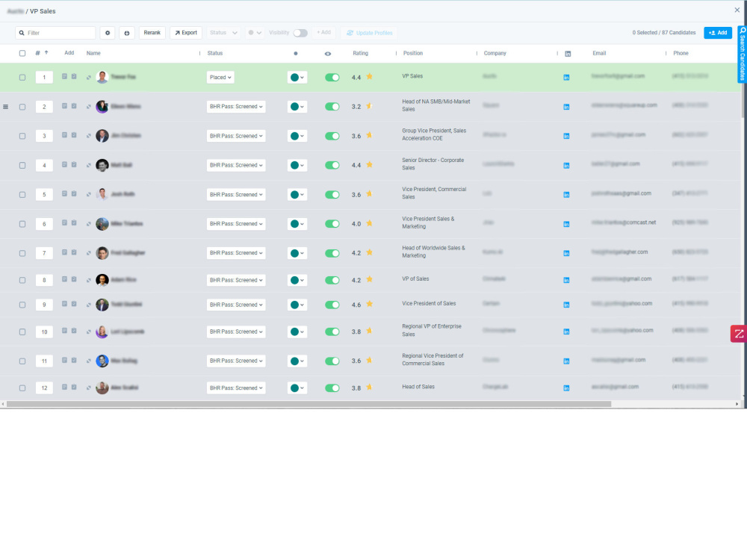This screenshot has width=747, height=560.
Task: Open status dropdown for row 5
Action: 236,195
